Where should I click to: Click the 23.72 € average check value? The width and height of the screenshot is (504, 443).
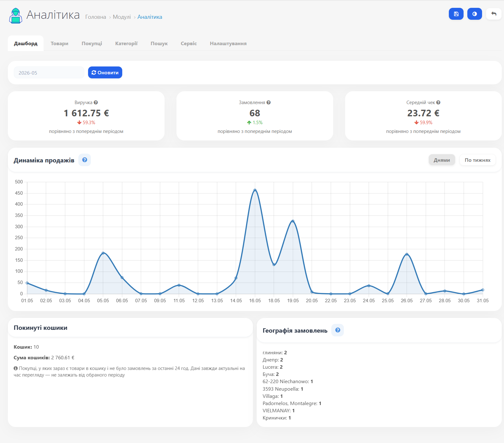coord(423,113)
